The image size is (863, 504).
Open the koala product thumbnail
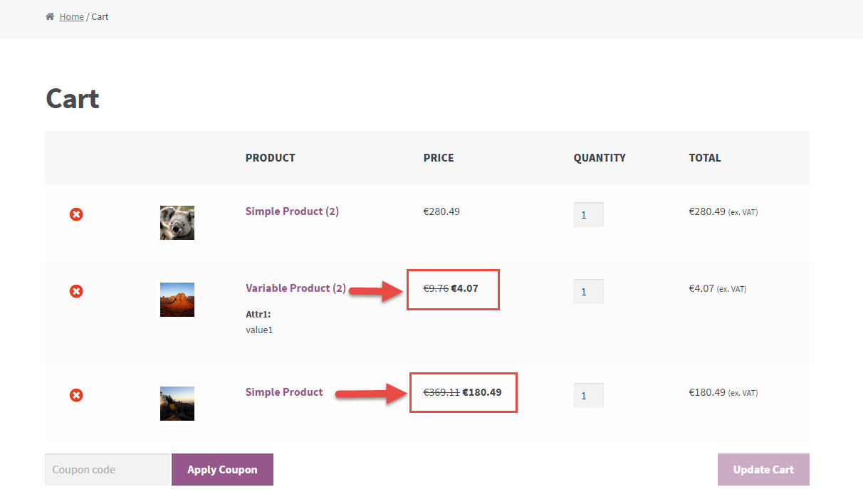coord(177,223)
